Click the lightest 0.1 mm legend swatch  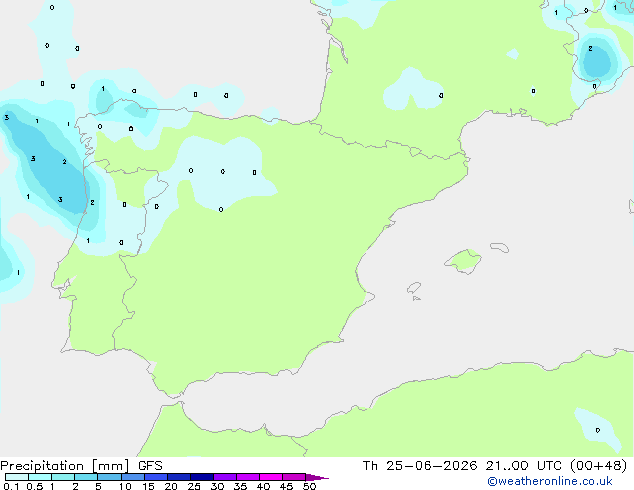17,477
